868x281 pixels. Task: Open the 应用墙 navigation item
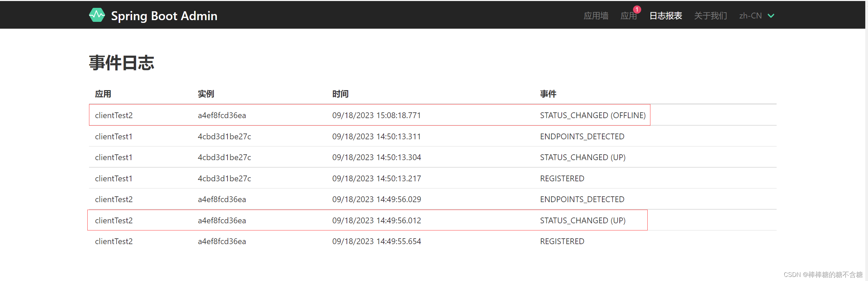pyautogui.click(x=596, y=16)
